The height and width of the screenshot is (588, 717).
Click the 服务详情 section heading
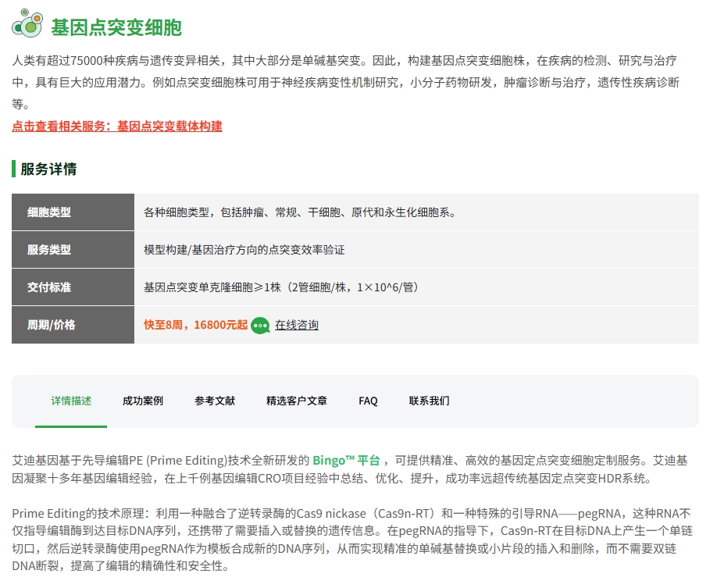(x=48, y=169)
